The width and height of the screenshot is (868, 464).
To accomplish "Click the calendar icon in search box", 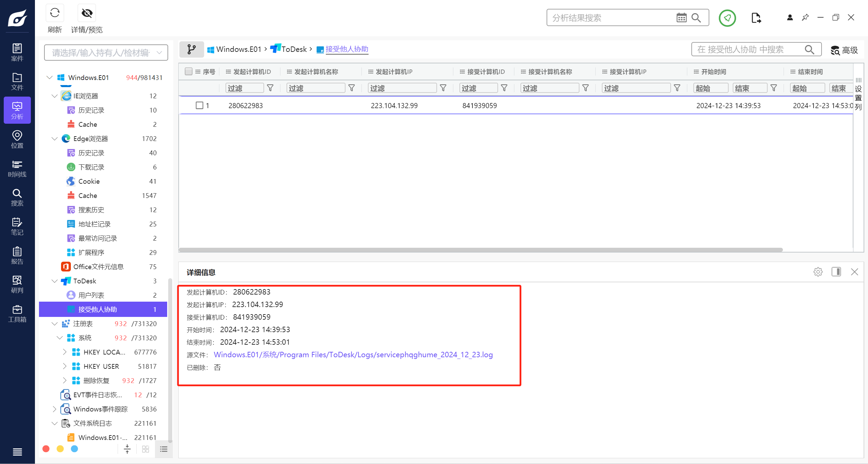I will click(x=681, y=18).
